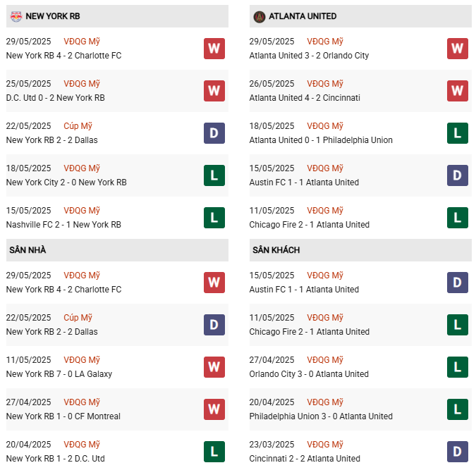Click the L badge for Nashville FC match
The image size is (476, 470).
[214, 218]
